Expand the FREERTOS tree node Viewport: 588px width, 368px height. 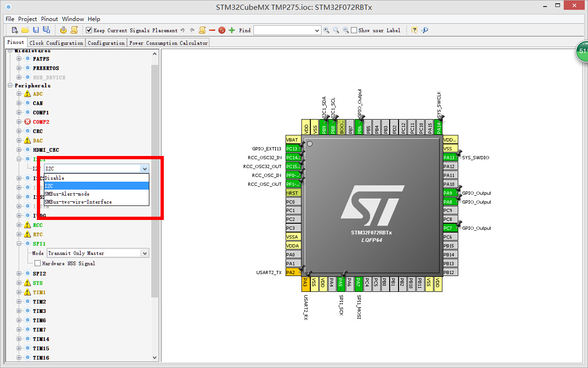click(x=19, y=68)
